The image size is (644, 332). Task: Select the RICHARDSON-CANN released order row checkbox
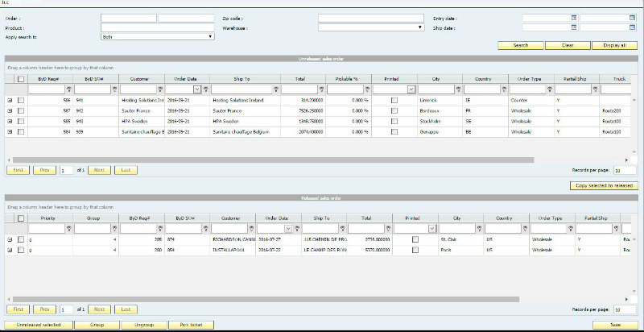point(21,239)
